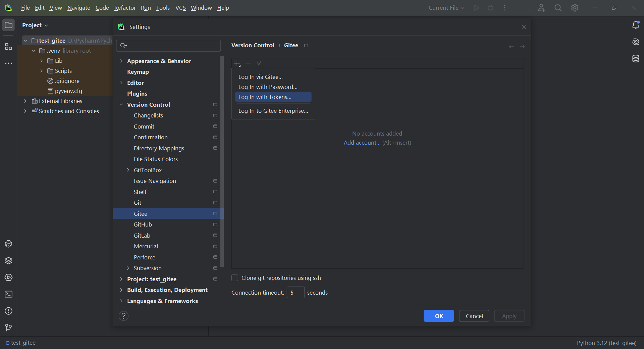Open the Project view dropdown
This screenshot has height=349, width=644.
pyautogui.click(x=35, y=25)
